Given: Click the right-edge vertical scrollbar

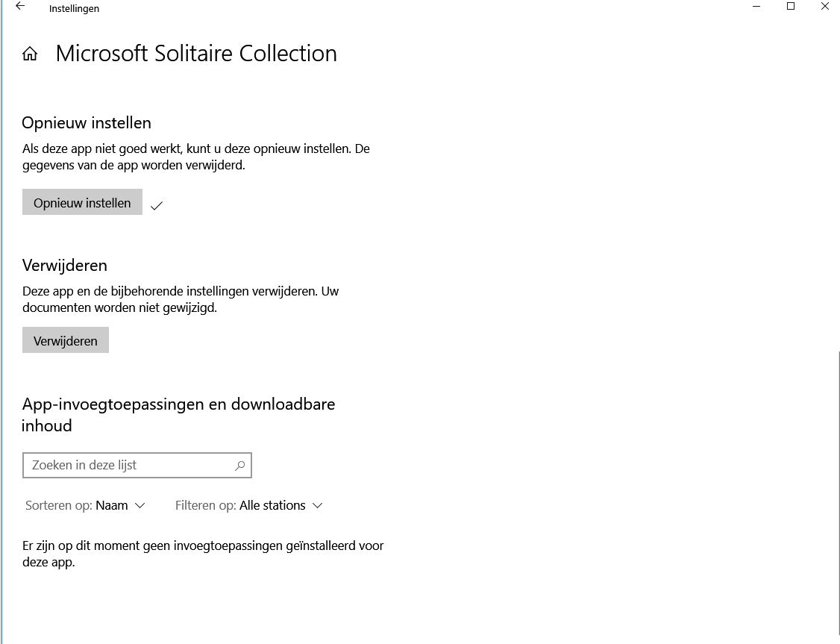Looking at the screenshot, I should [x=838, y=496].
